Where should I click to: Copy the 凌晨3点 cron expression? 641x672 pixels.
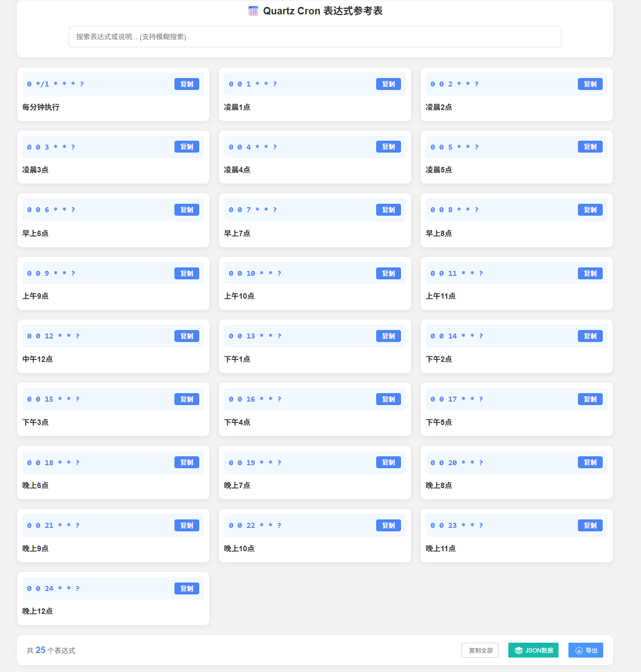(x=187, y=147)
